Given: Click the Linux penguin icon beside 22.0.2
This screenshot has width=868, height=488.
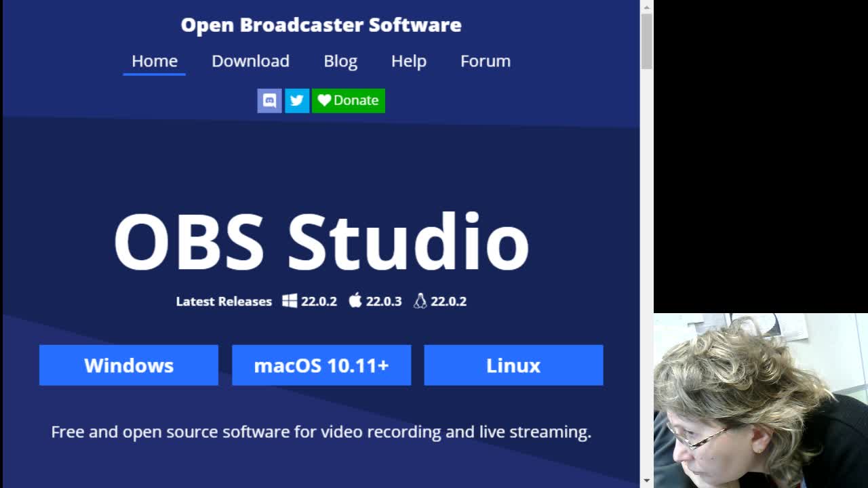Looking at the screenshot, I should (420, 301).
